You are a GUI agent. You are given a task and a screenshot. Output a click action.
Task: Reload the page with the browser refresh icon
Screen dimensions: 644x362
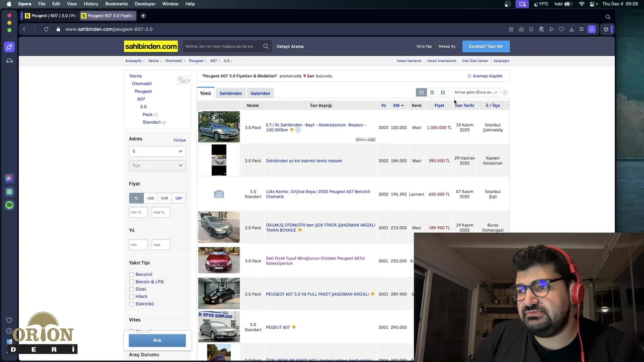pos(46,29)
